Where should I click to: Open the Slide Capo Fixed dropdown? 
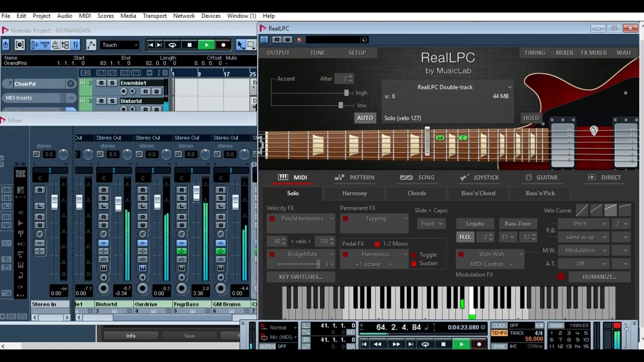click(x=432, y=224)
